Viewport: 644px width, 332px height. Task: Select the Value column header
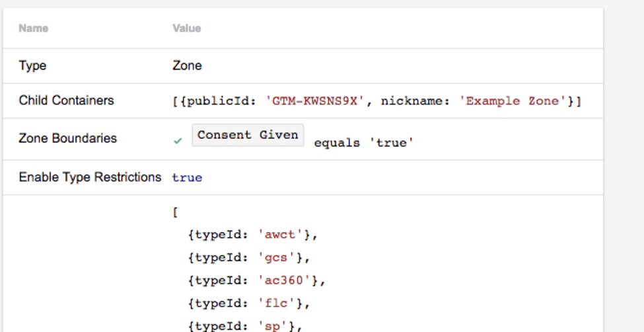[x=186, y=28]
